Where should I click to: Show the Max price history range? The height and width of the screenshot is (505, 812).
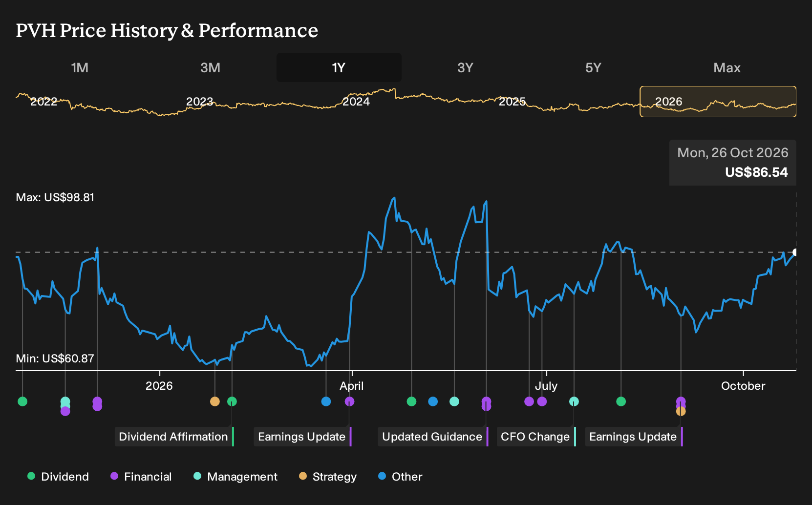tap(727, 67)
